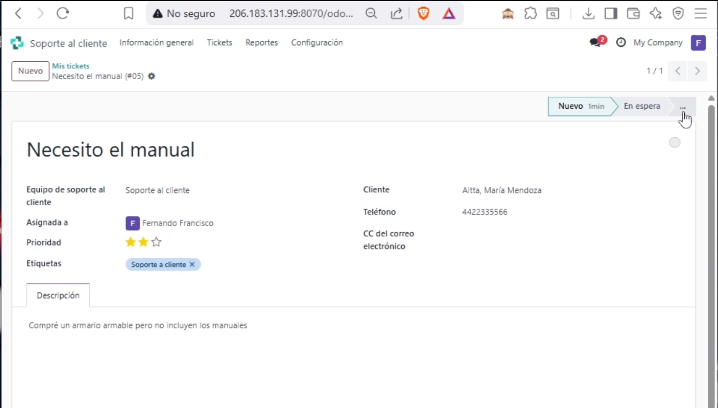Follow the Mis tickets breadcrumb link

click(x=71, y=66)
